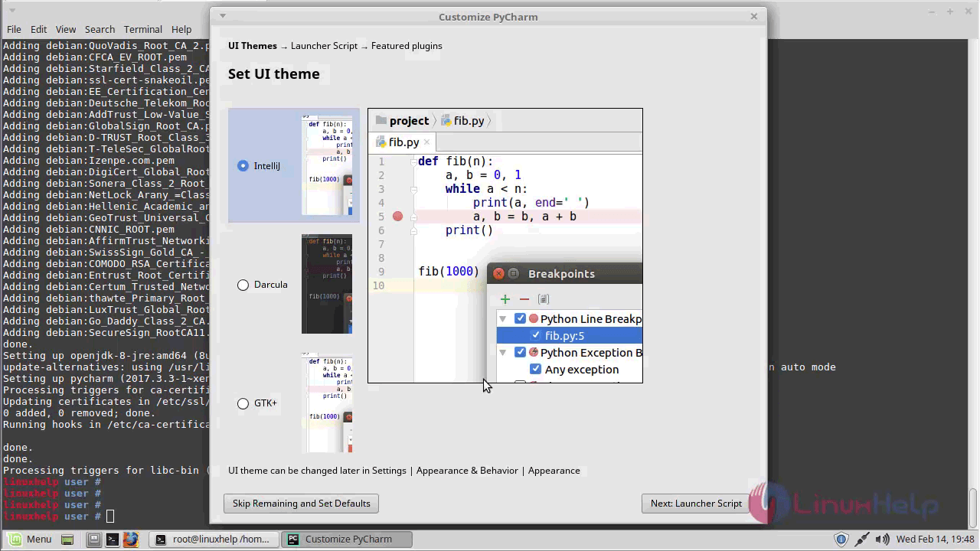Select the fib.py:5 breakpoint row
The width and height of the screenshot is (980, 551).
(x=570, y=336)
